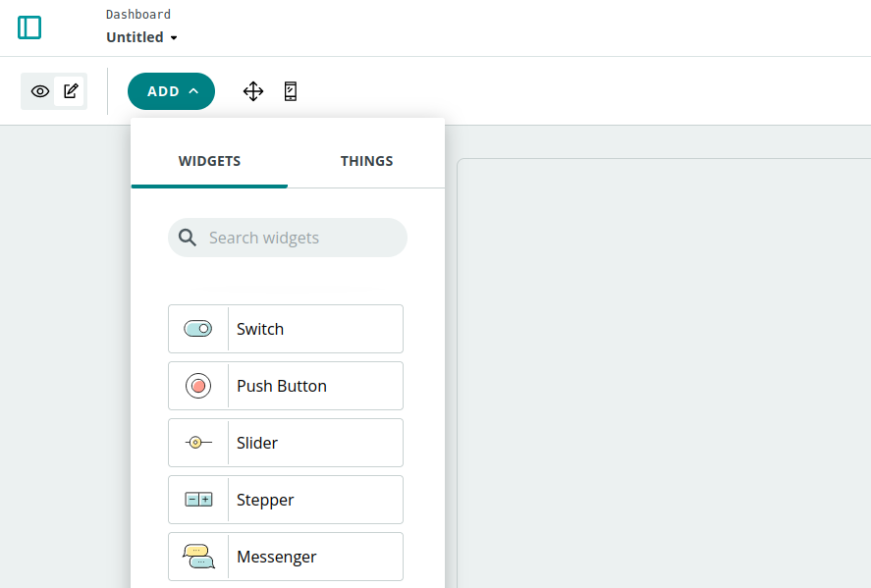871x588 pixels.
Task: Collapse the ADD menu button
Action: pyautogui.click(x=171, y=91)
